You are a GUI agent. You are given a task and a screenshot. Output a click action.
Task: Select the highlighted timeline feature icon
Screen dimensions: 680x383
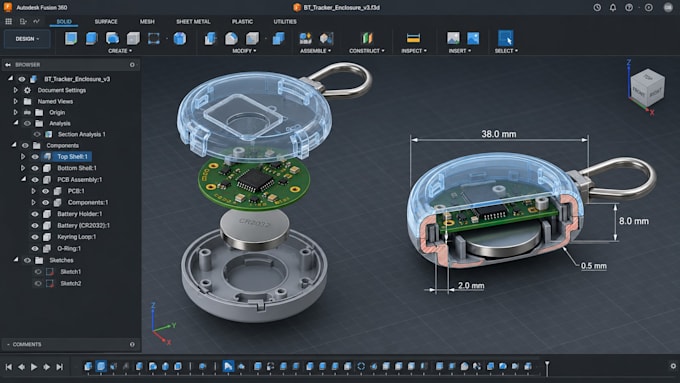pos(228,367)
